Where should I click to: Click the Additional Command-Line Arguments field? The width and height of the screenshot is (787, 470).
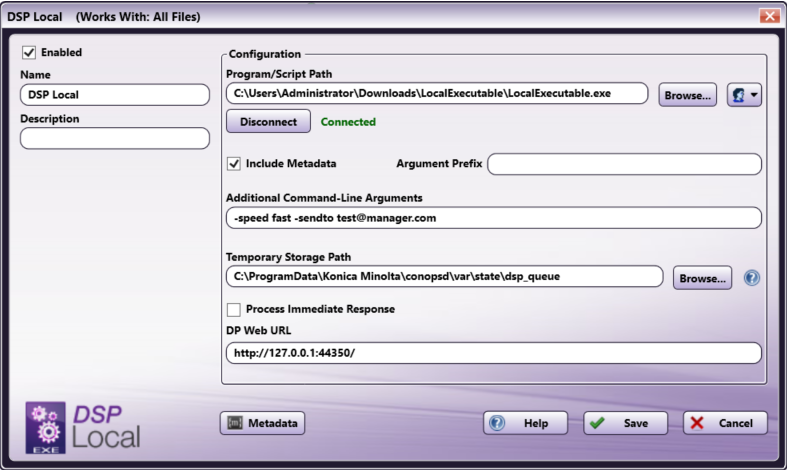[x=494, y=218]
